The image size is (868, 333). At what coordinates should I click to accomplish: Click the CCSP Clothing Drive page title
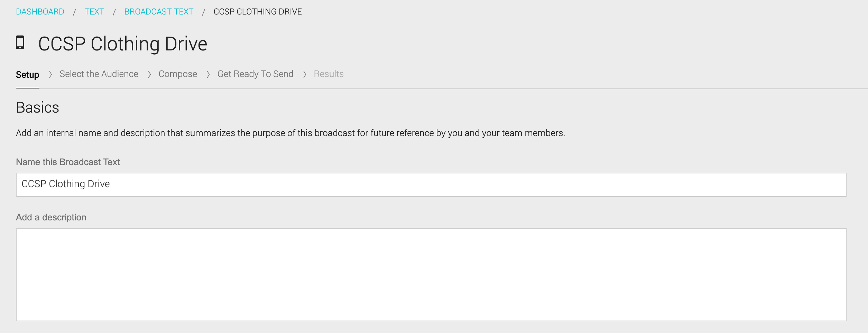coord(123,44)
